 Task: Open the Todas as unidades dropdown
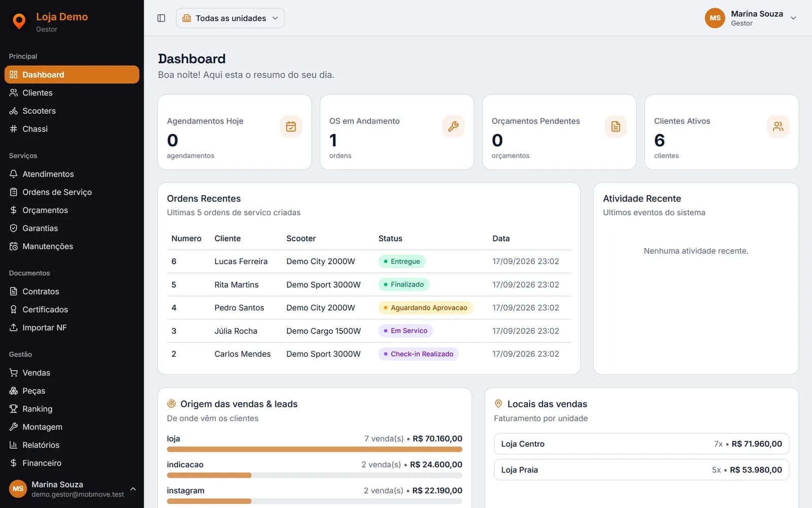[x=230, y=18]
